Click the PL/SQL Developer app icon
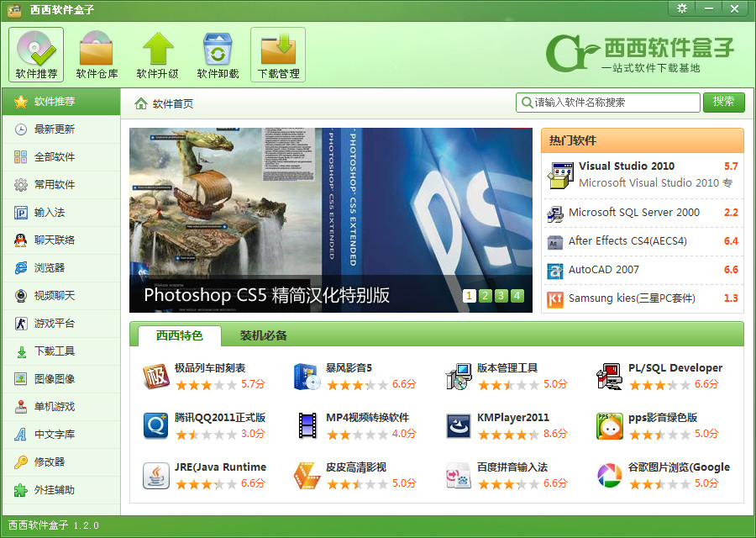The height and width of the screenshot is (538, 756). tap(610, 377)
